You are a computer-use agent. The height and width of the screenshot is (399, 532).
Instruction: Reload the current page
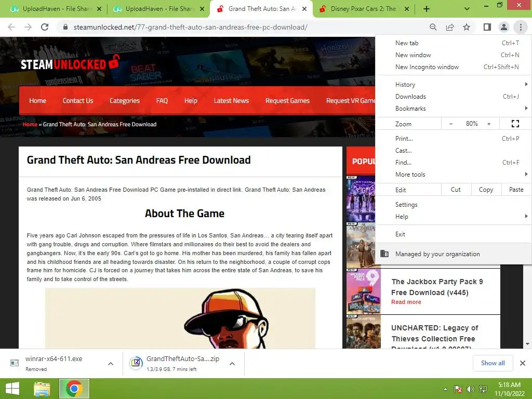[45, 27]
